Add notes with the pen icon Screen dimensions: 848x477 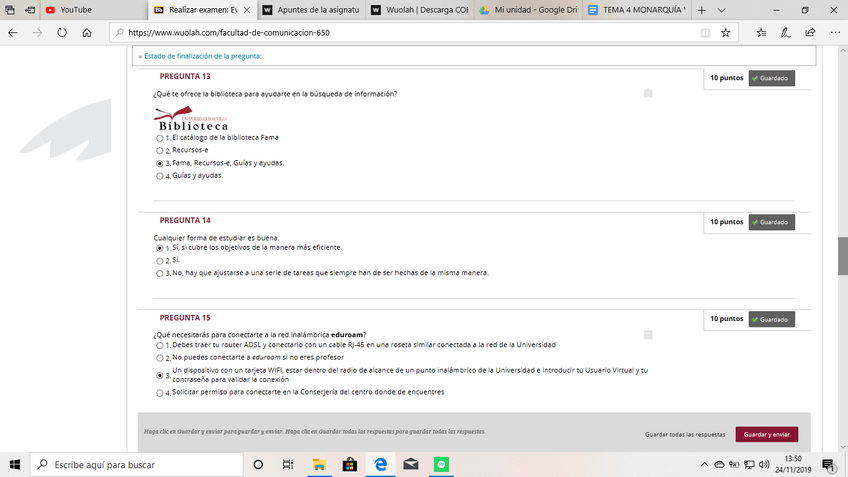tap(785, 32)
